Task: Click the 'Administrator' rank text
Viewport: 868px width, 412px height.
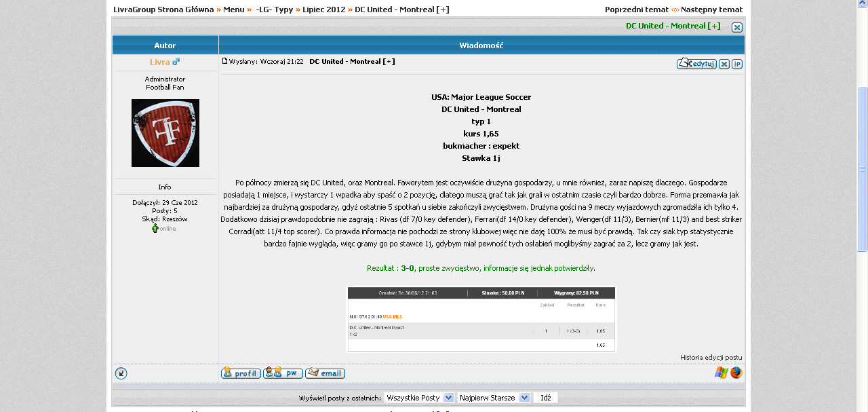Action: (165, 79)
